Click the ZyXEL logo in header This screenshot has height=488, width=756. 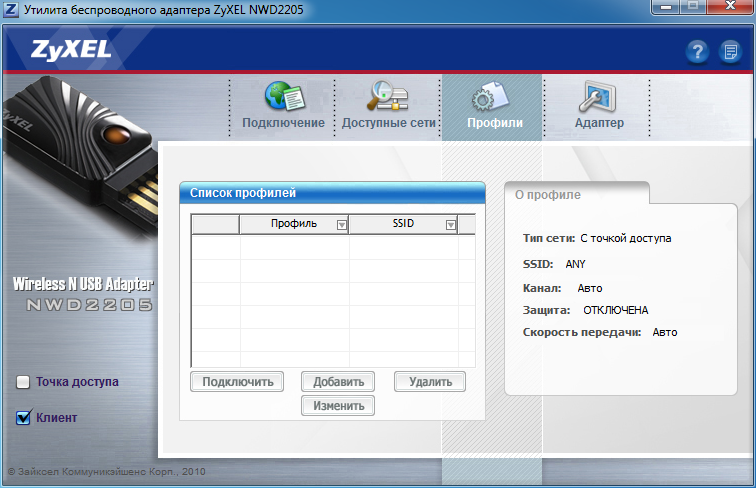click(71, 50)
